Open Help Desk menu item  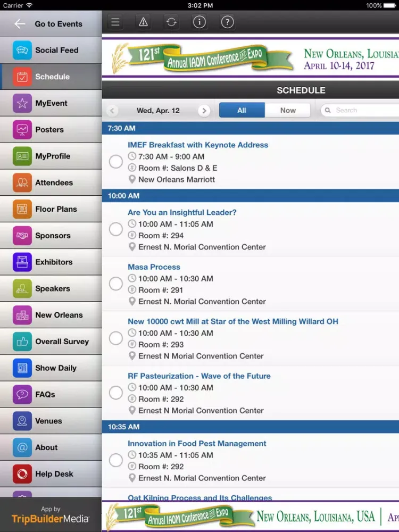click(51, 473)
